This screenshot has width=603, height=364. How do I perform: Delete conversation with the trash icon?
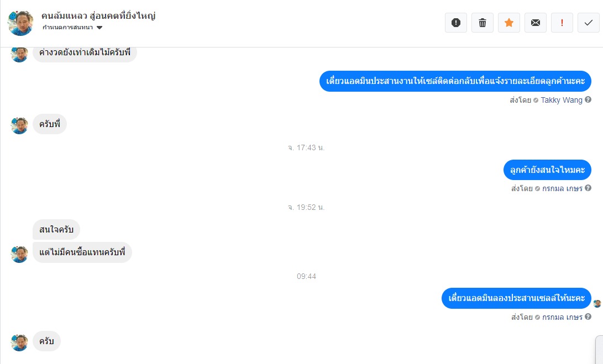pyautogui.click(x=483, y=23)
